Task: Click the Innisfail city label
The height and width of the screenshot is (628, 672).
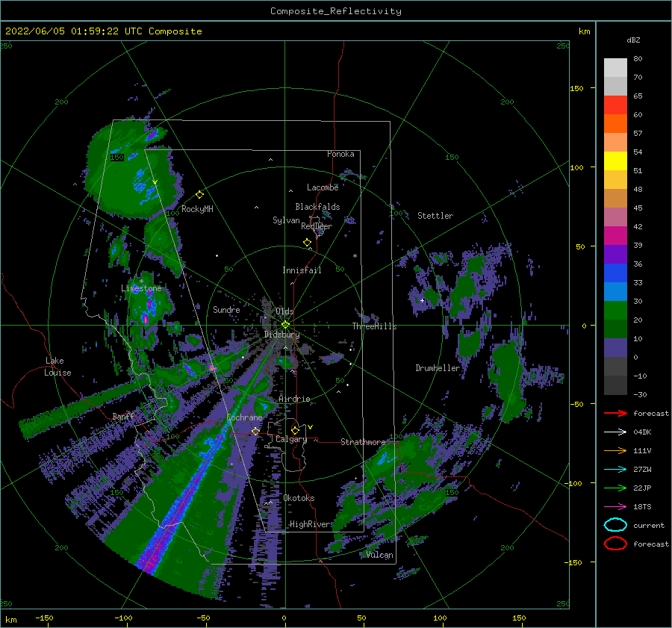Action: 302,270
